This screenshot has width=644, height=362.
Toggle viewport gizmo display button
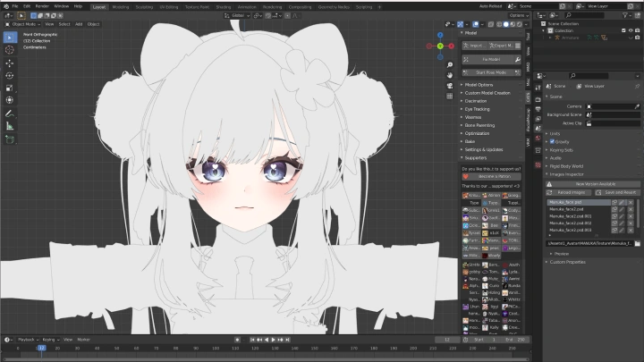461,24
